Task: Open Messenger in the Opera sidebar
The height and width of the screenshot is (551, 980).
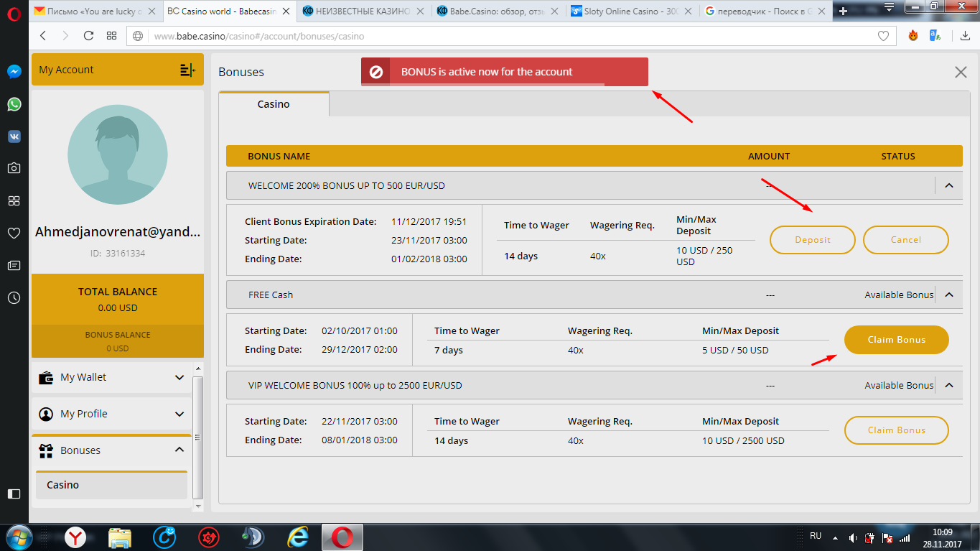Action: tap(14, 72)
